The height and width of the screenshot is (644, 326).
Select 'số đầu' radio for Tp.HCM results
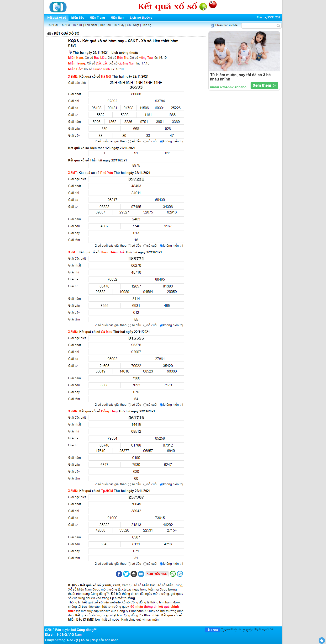click(129, 564)
